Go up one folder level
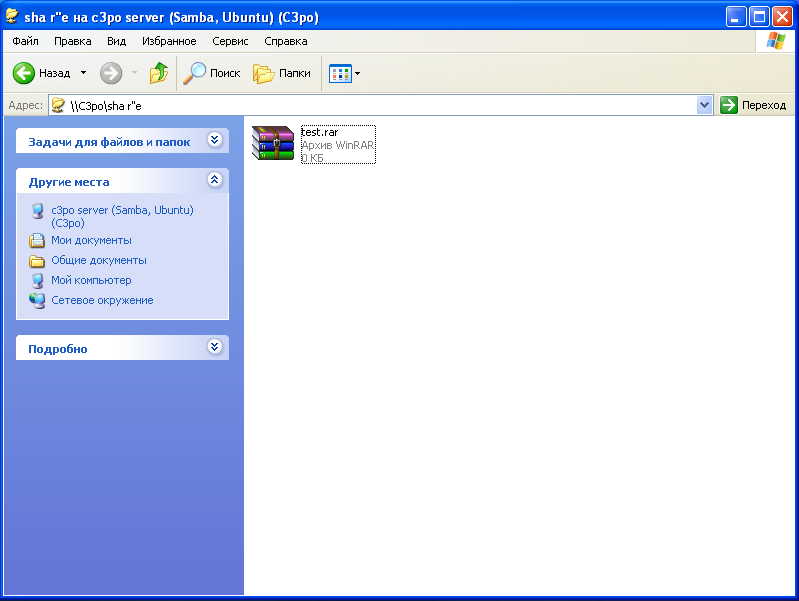The height and width of the screenshot is (601, 799). pos(159,73)
